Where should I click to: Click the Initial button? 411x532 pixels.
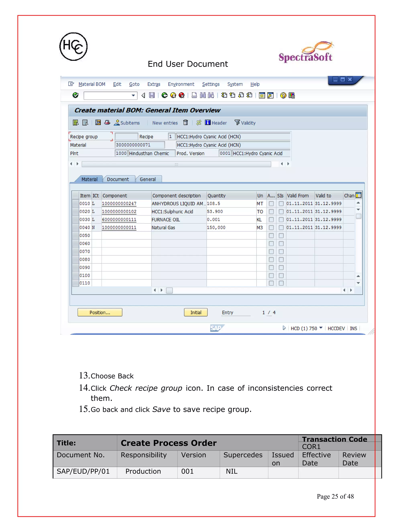196,312
